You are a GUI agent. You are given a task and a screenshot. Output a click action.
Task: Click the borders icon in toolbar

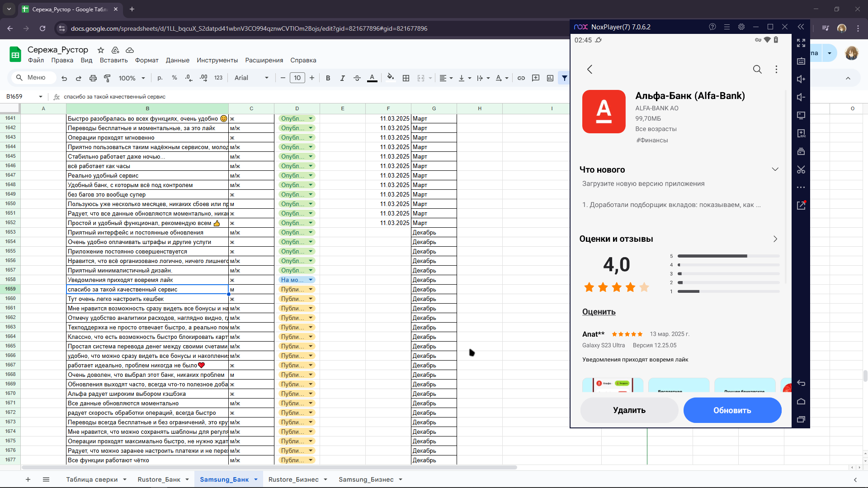click(x=406, y=78)
